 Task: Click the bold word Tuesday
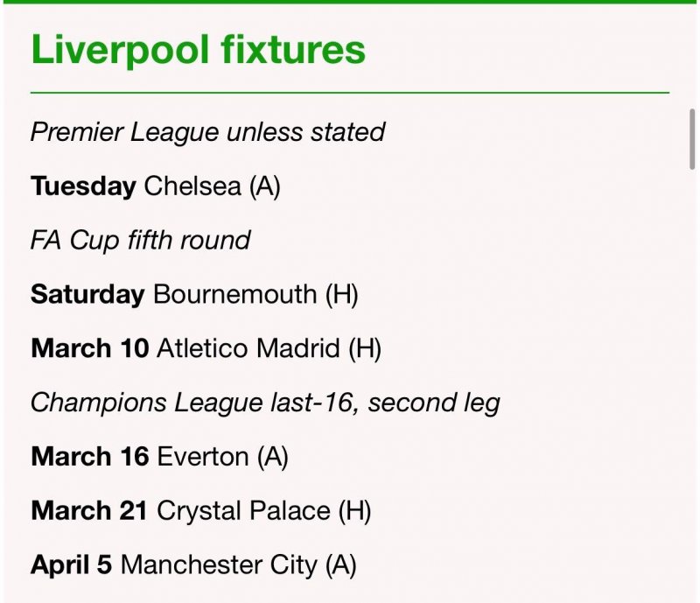coord(83,186)
